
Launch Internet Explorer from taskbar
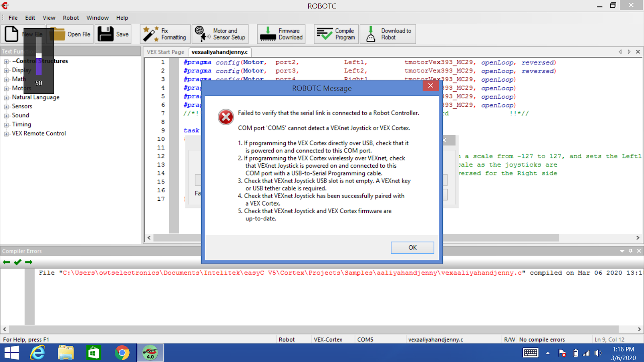38,353
